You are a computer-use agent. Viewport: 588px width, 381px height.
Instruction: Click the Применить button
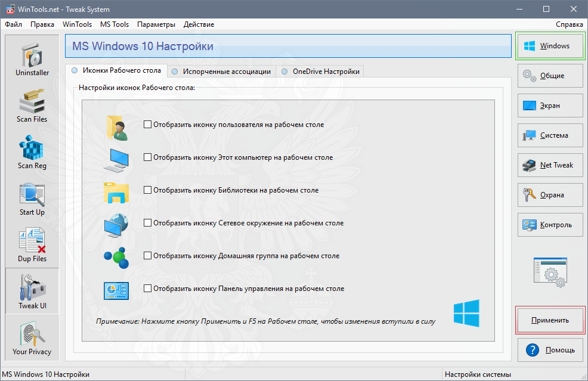tap(550, 320)
